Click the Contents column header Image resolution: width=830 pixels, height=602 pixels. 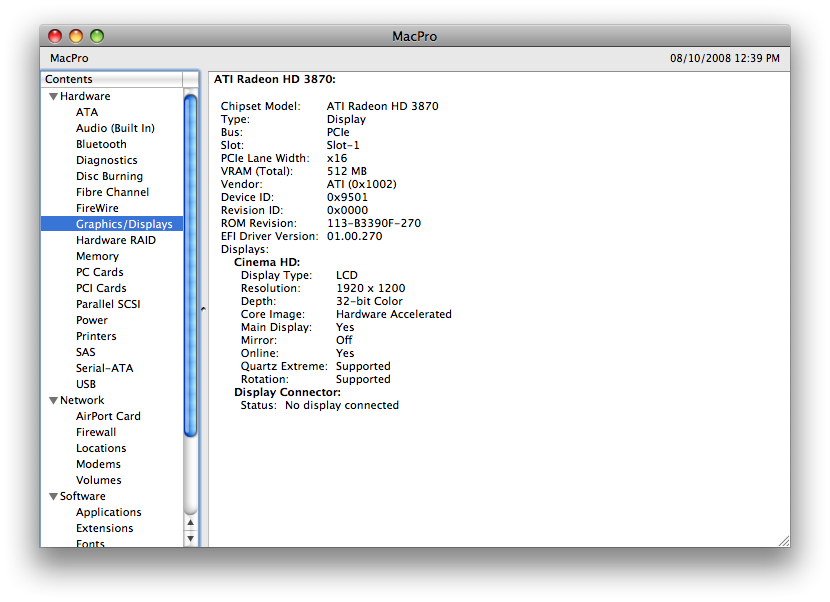[x=112, y=79]
